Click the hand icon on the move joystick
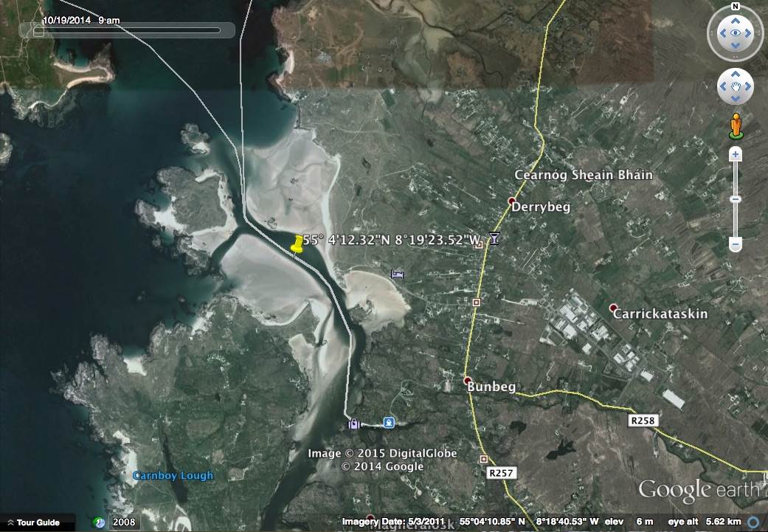 pos(735,87)
